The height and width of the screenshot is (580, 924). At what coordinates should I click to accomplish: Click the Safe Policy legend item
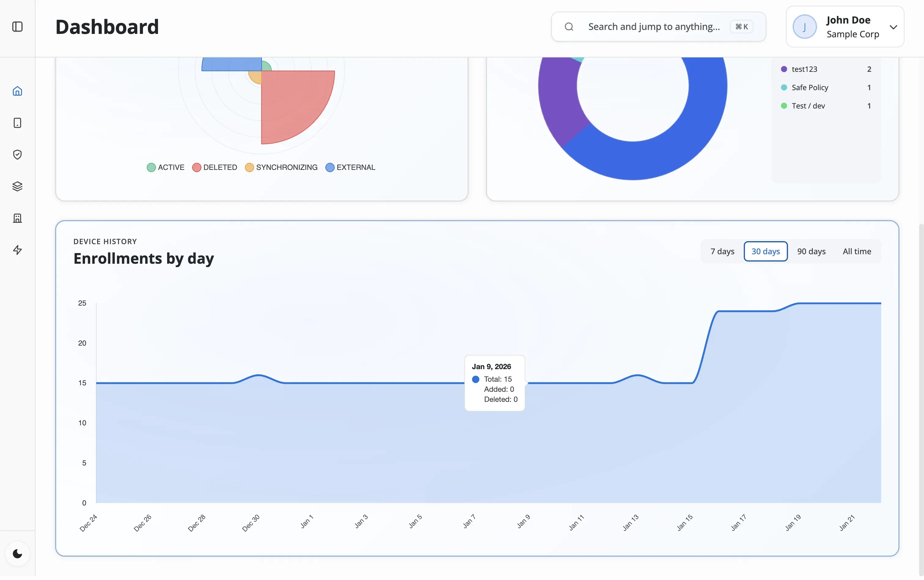coord(810,87)
